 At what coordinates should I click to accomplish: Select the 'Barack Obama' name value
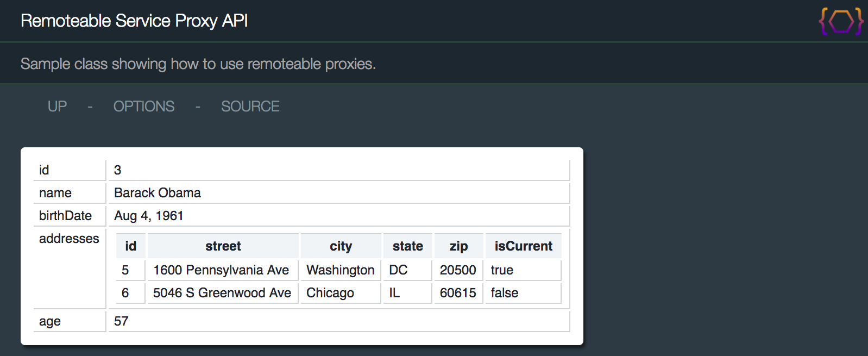click(158, 193)
